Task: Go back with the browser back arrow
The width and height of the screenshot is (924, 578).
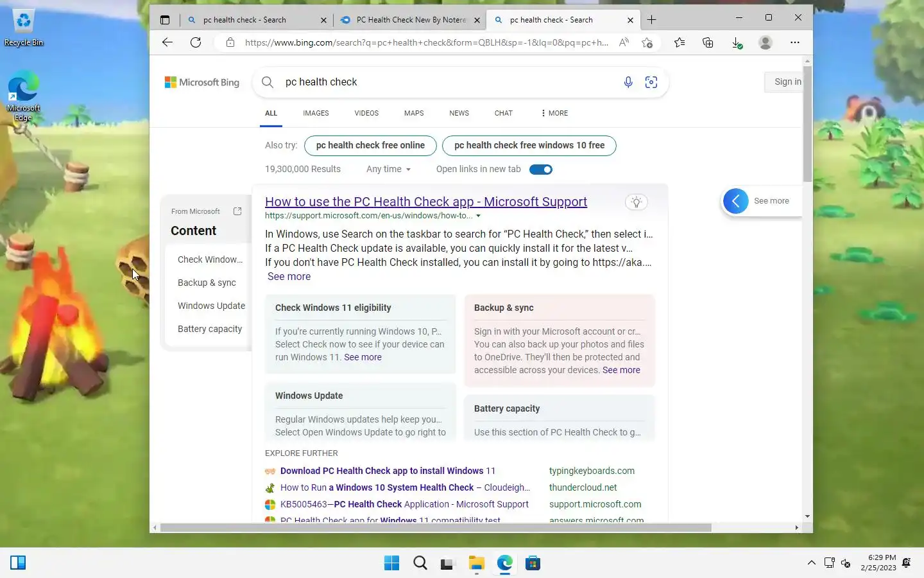Action: [x=167, y=42]
